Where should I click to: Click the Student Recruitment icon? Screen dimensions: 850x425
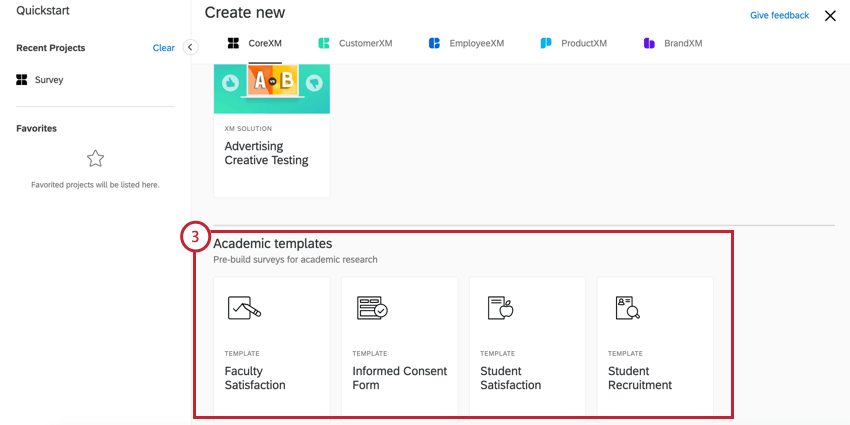click(628, 308)
